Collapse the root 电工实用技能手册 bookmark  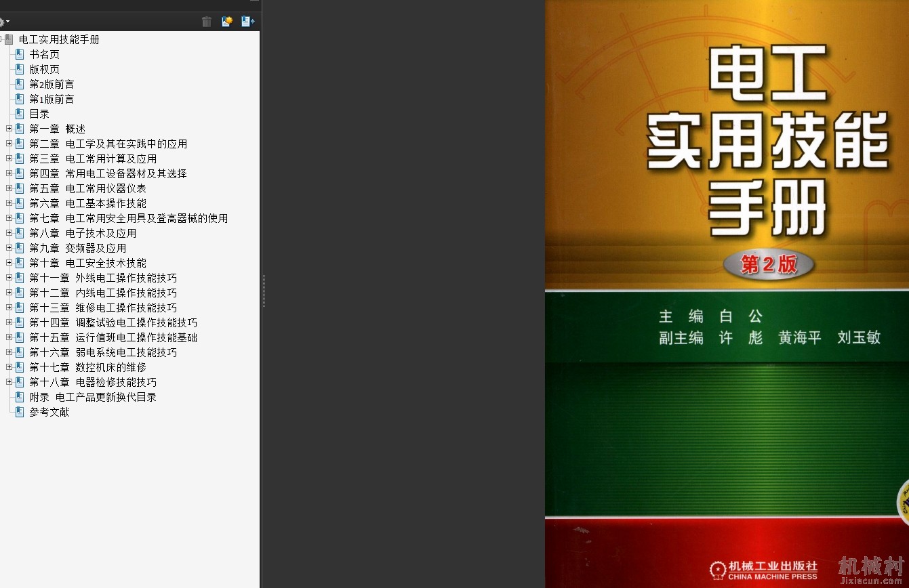tap(1, 39)
